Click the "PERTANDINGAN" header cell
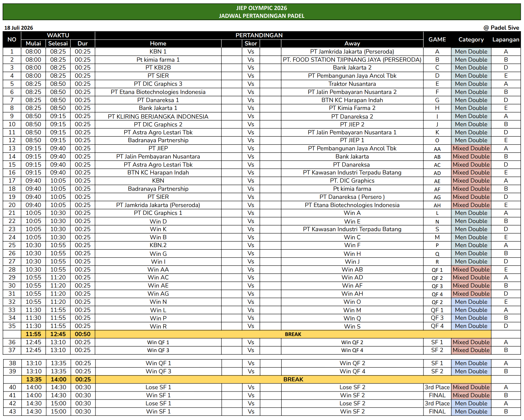Image resolution: width=524 pixels, height=420 pixels. (259, 35)
